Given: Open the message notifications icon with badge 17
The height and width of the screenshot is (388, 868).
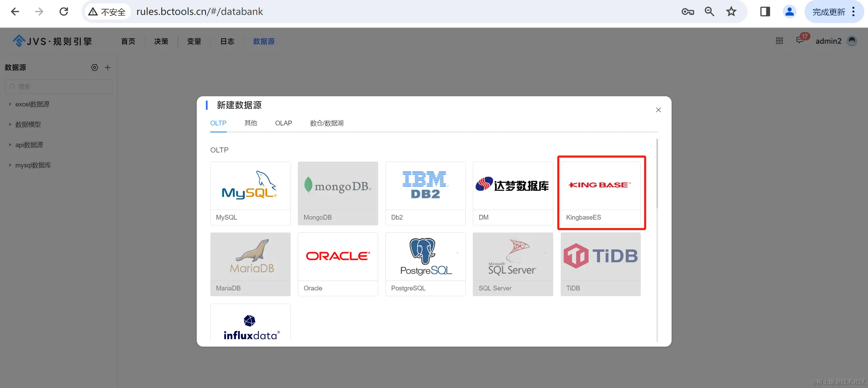Looking at the screenshot, I should click(x=799, y=40).
